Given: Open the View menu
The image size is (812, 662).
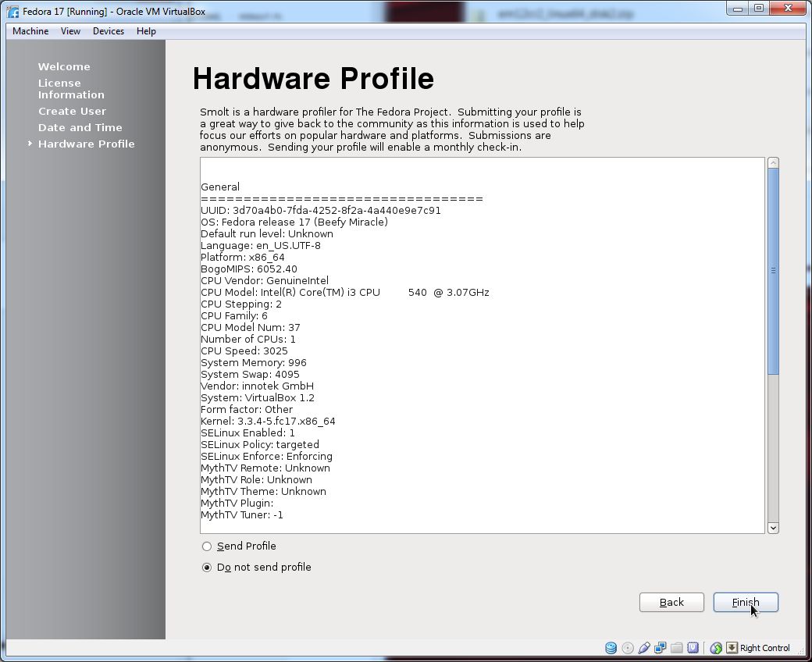Looking at the screenshot, I should (x=70, y=31).
